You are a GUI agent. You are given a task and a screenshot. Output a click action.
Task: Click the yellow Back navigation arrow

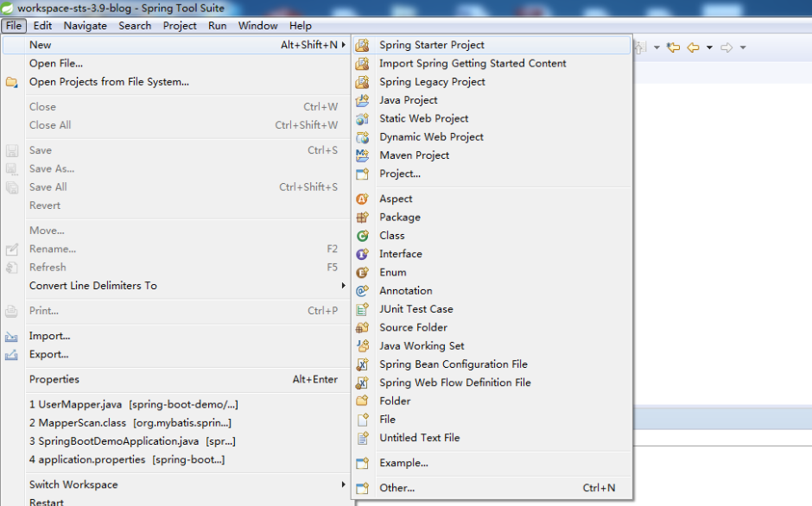pos(693,47)
